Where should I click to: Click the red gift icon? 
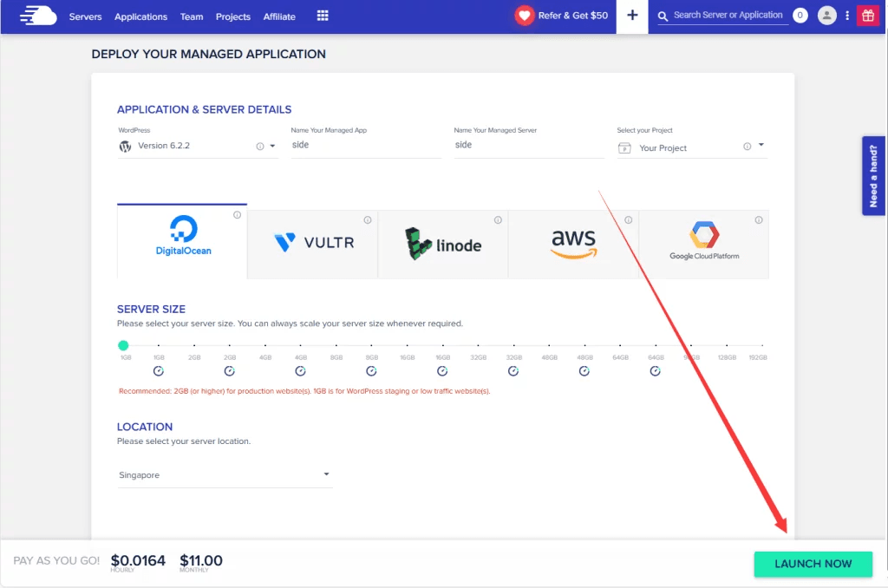[867, 16]
